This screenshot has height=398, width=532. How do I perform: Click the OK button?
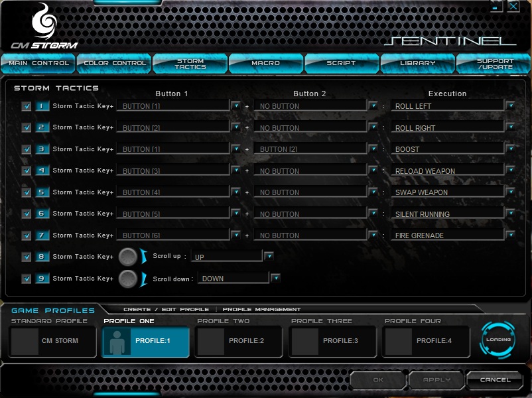point(377,380)
